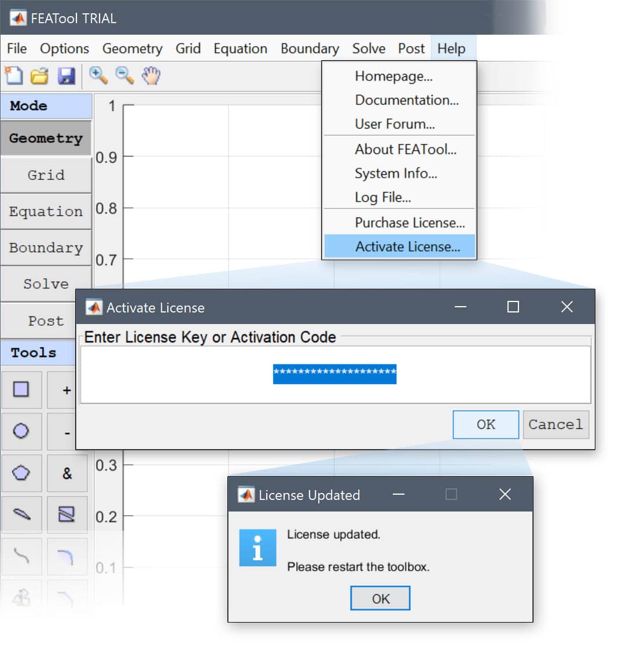Select the pan hand tool
The width and height of the screenshot is (644, 655).
click(x=150, y=75)
